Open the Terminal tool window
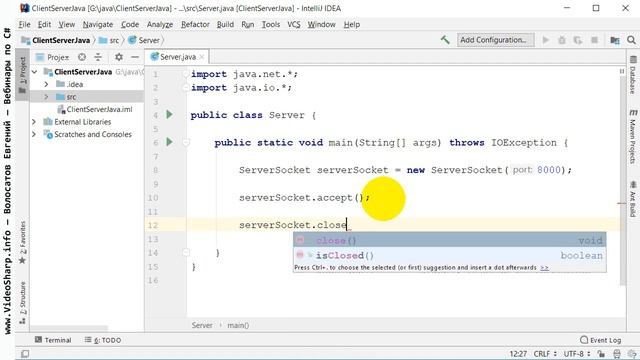 pyautogui.click(x=53, y=340)
